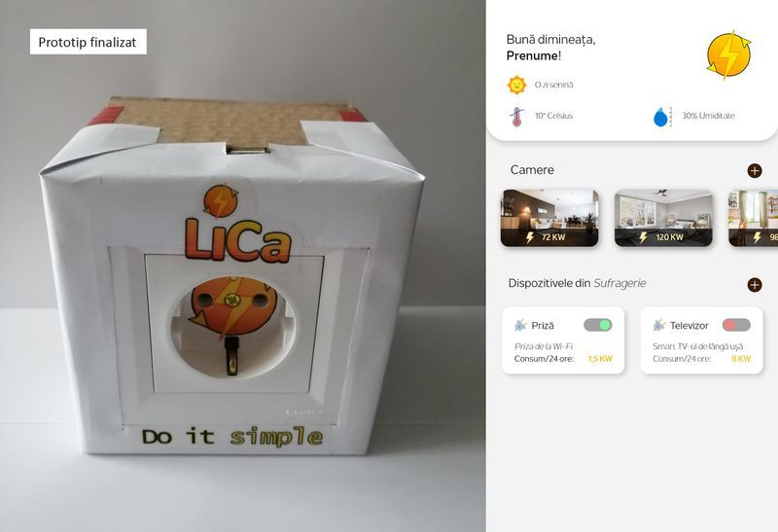778x532 pixels.
Task: Tap the thermometer temperature icon
Action: (x=516, y=117)
